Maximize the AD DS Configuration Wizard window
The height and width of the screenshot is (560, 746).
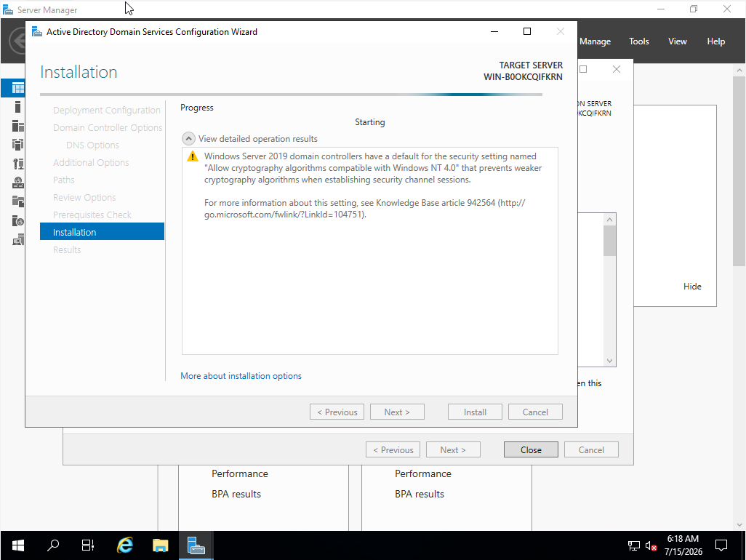pos(527,31)
